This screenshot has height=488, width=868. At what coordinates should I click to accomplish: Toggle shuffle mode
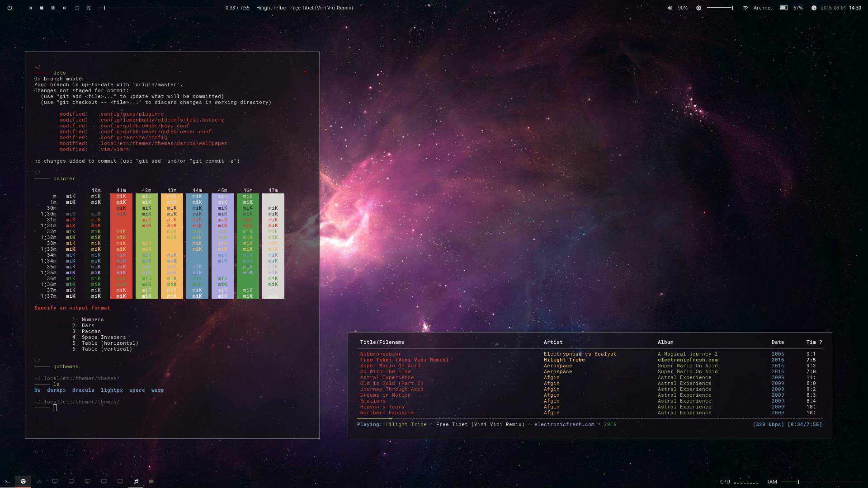pos(89,8)
